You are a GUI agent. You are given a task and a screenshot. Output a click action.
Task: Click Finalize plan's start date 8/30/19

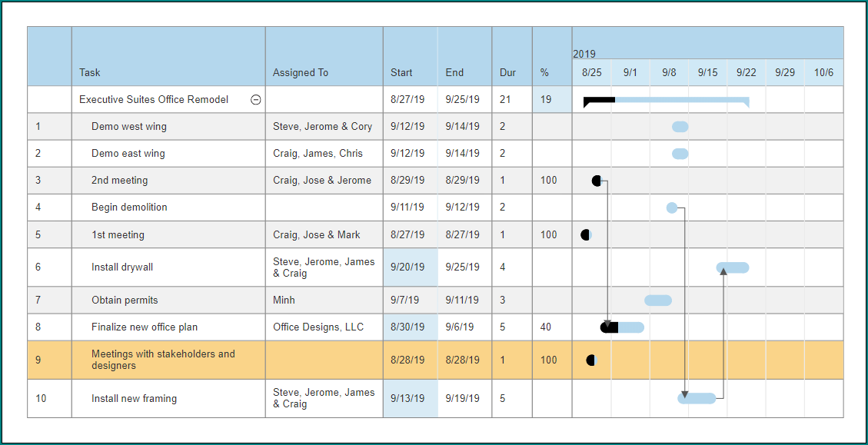point(411,327)
